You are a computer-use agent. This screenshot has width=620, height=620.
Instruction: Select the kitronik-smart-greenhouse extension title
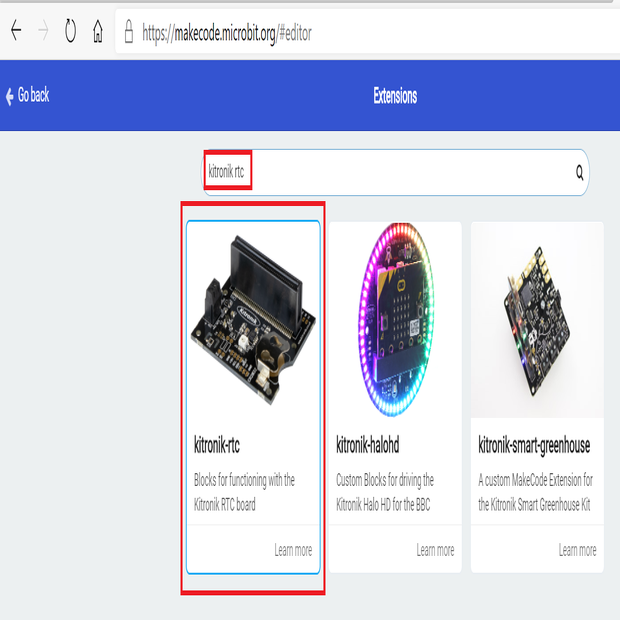coord(534,444)
